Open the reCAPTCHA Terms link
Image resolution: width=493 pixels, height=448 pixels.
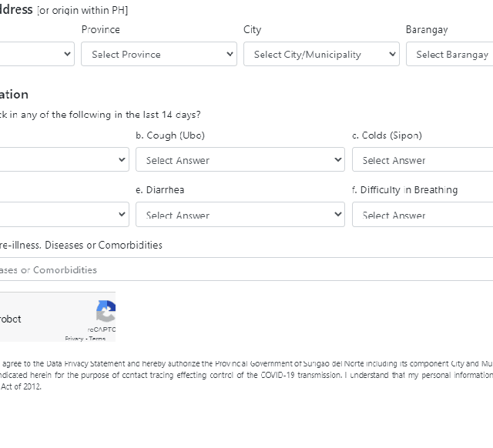click(98, 339)
